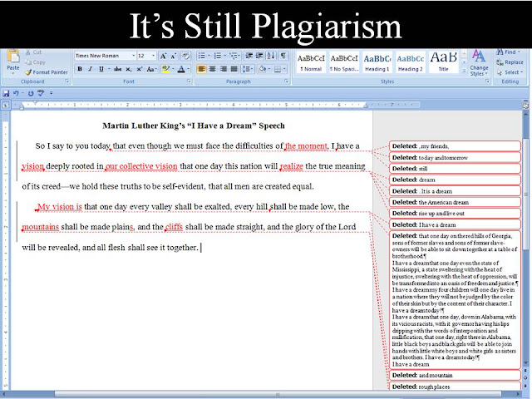The image size is (532, 399).
Task: Open the Paragraph dialog launcher
Action: click(286, 81)
